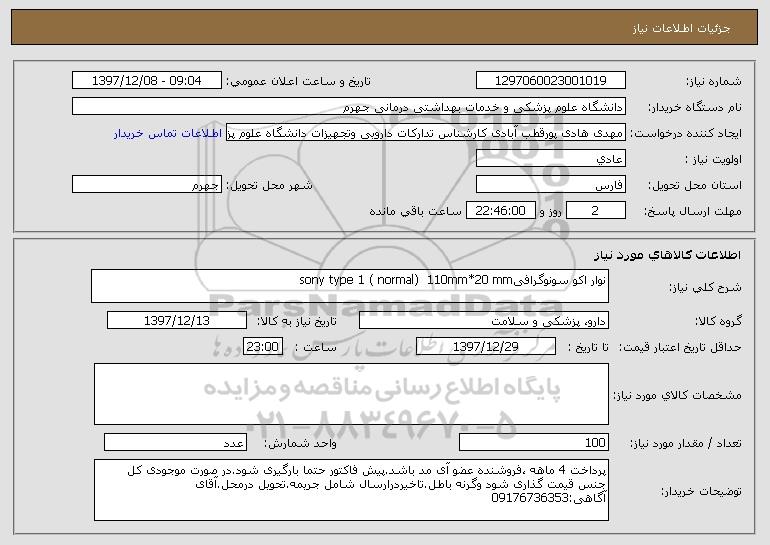Click the label شهر محل تحویل
This screenshot has height=545, width=770.
click(x=269, y=185)
